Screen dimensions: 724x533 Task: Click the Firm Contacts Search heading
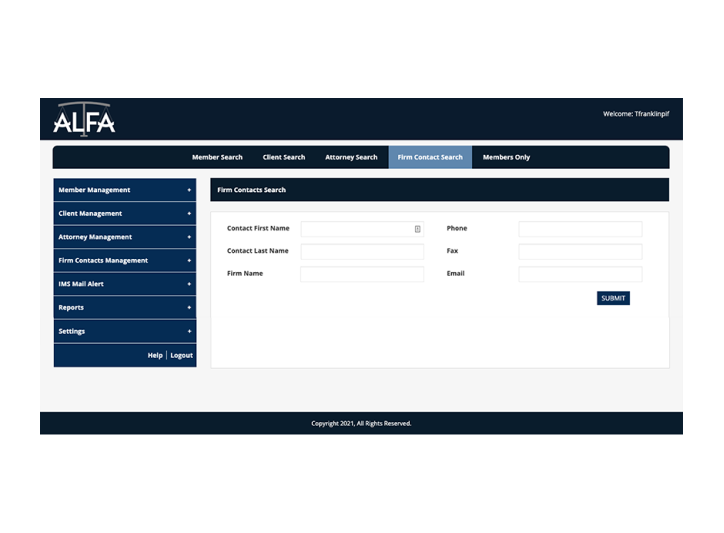(x=252, y=190)
